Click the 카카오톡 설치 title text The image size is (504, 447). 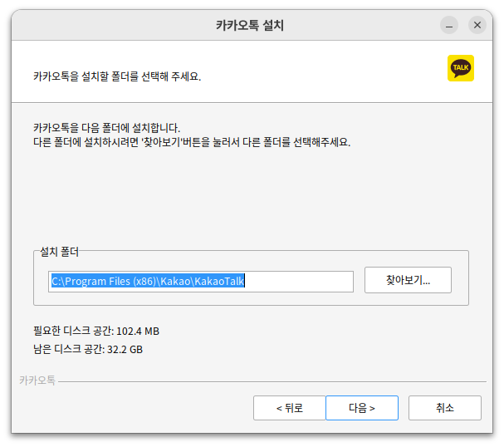click(250, 25)
